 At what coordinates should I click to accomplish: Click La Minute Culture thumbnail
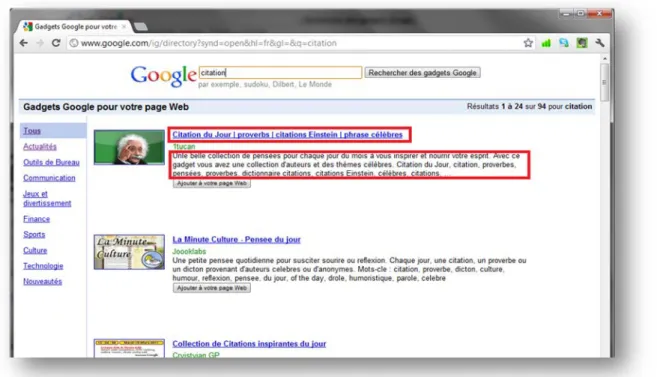point(129,252)
